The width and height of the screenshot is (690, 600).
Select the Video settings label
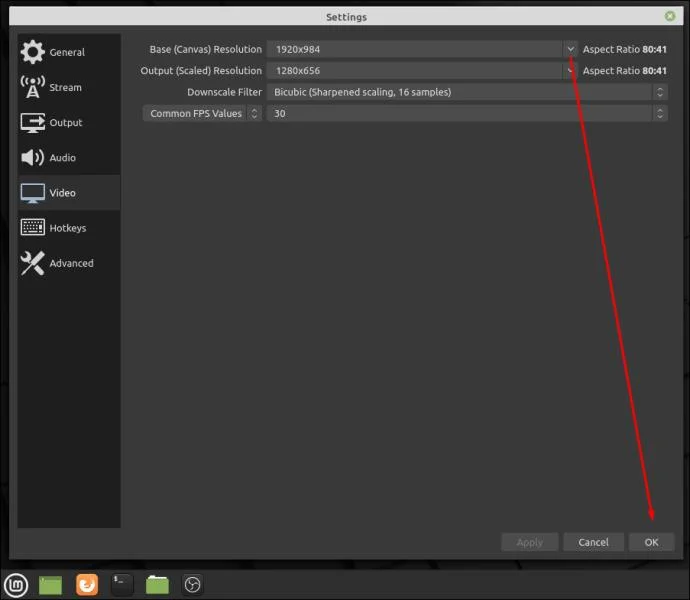pyautogui.click(x=62, y=193)
